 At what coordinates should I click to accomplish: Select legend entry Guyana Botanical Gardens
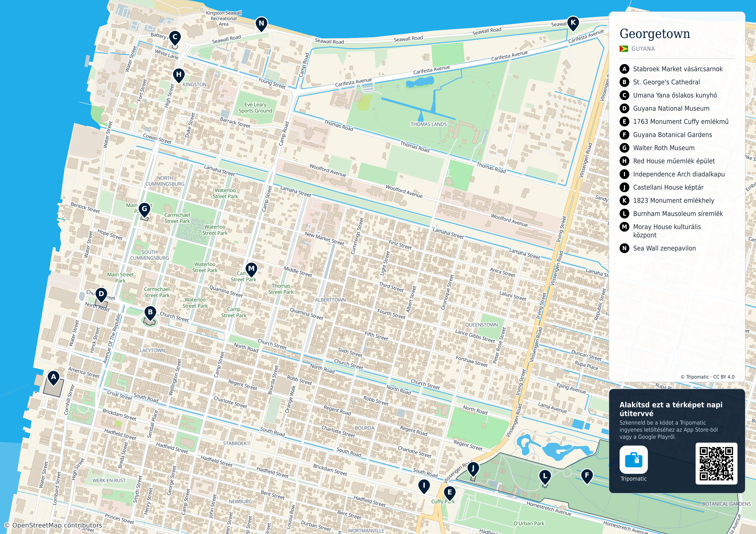(x=666, y=135)
